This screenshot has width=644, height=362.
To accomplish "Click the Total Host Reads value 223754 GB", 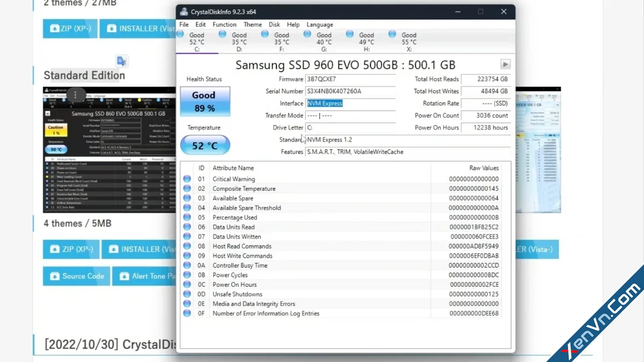I will (x=485, y=79).
